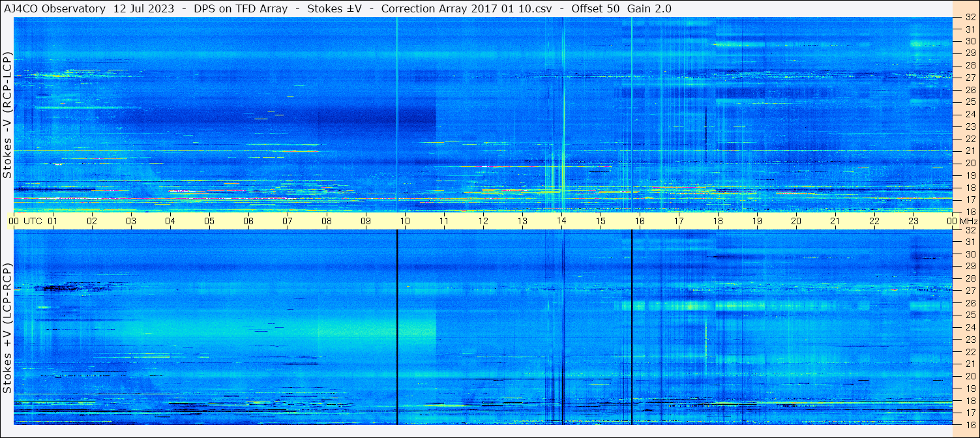Click the 09 hour mark on the time axis

click(366, 221)
